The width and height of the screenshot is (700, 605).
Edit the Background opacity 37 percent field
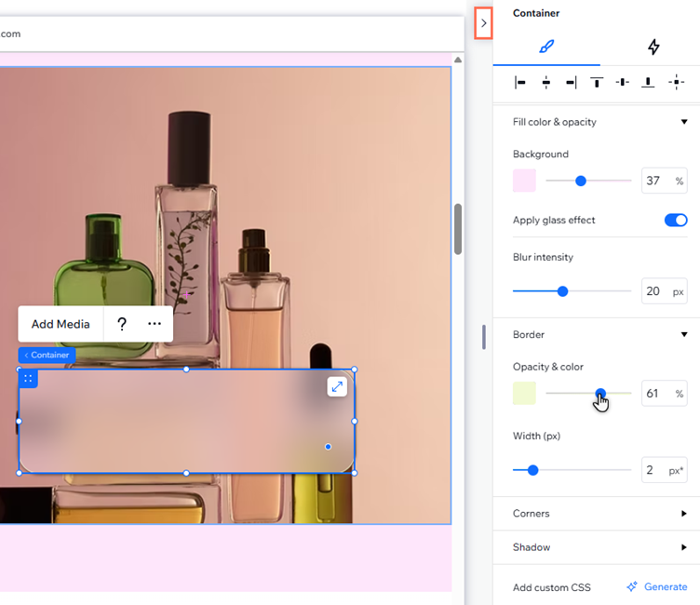click(x=664, y=181)
